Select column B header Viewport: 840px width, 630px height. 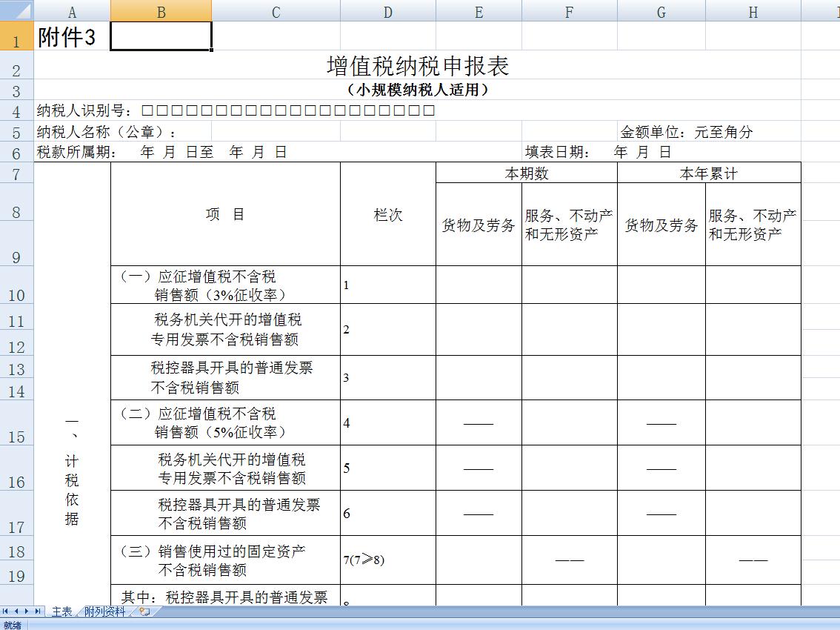[x=161, y=11]
